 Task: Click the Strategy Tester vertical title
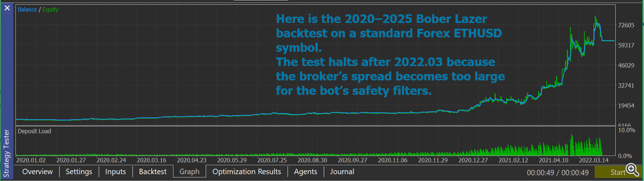coord(7,152)
